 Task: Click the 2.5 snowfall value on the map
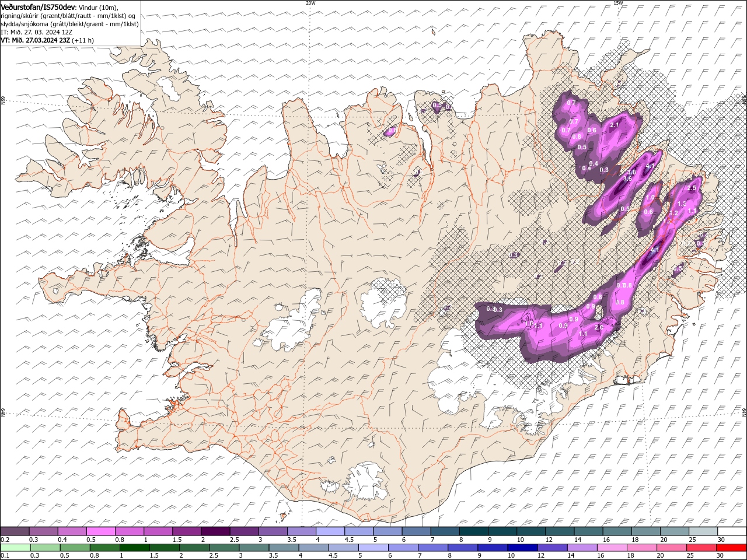click(692, 188)
